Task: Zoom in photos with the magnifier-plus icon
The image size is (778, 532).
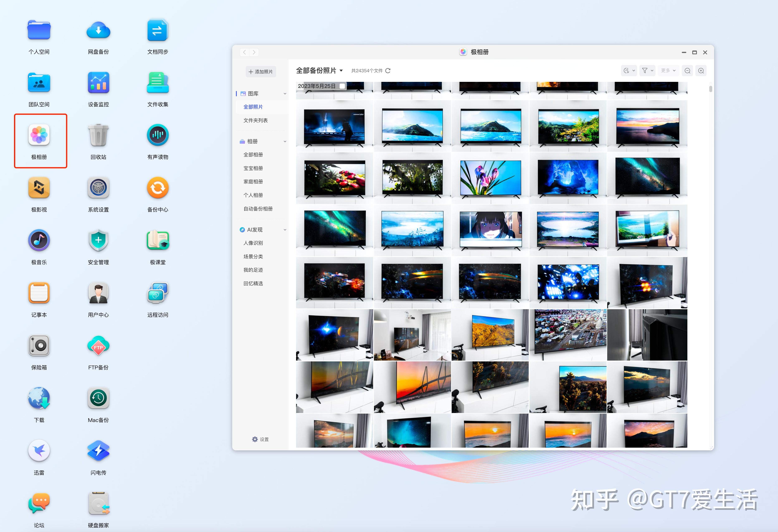Action: [x=701, y=70]
